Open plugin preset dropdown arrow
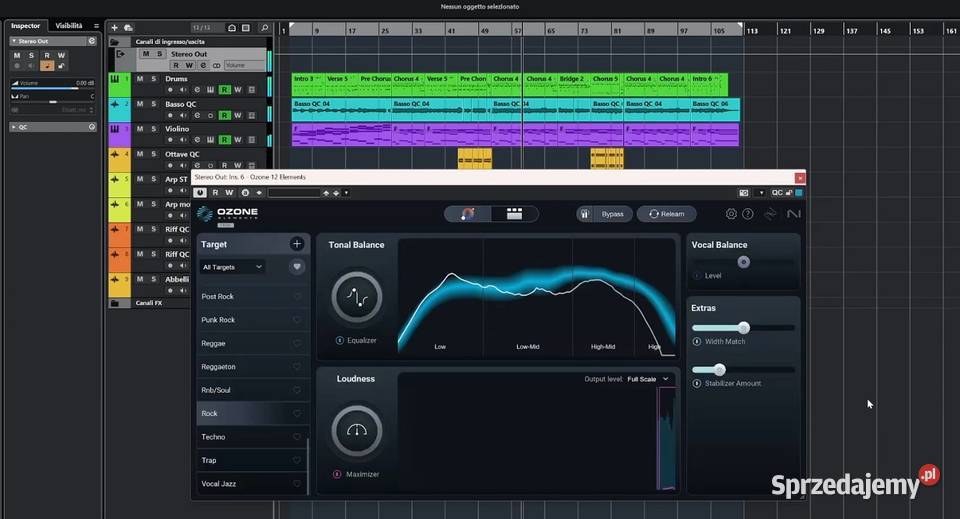 coord(346,193)
